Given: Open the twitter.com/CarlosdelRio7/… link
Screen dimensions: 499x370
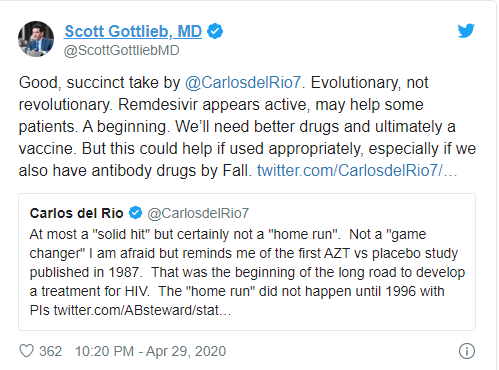Looking at the screenshot, I should tap(357, 170).
